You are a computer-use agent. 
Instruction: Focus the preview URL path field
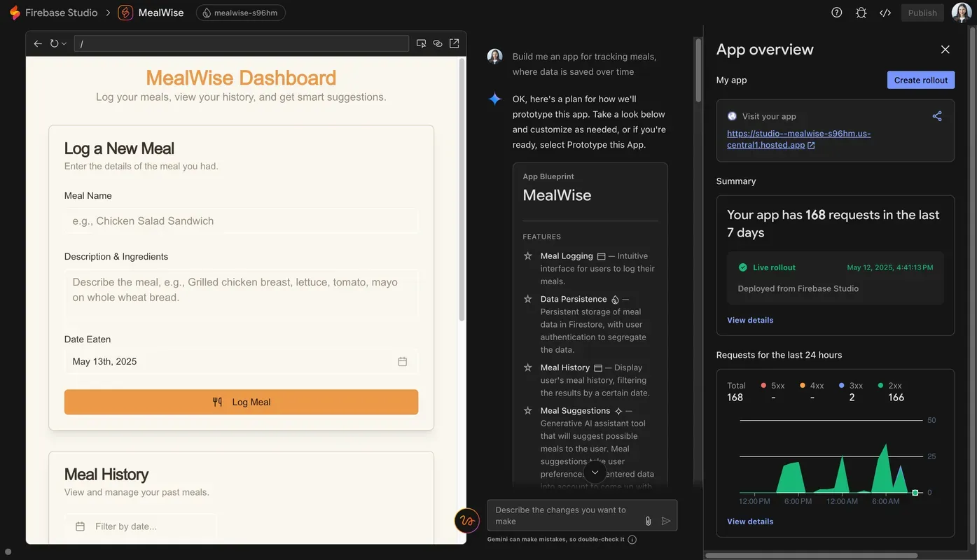242,43
